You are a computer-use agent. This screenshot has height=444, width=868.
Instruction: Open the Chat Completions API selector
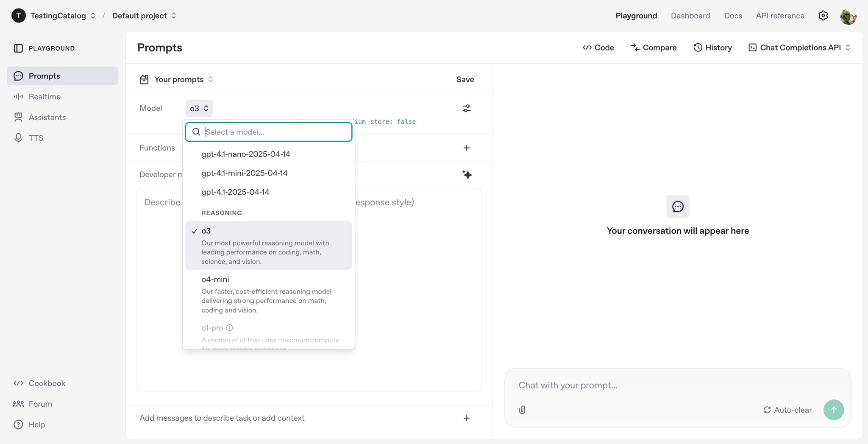click(800, 47)
